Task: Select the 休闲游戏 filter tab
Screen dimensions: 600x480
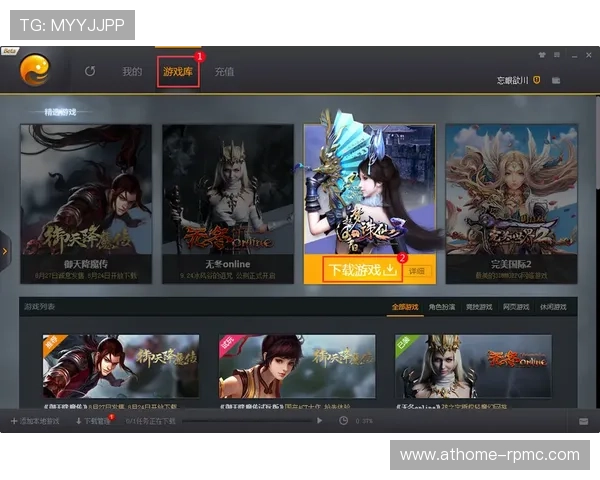Action: tap(553, 307)
